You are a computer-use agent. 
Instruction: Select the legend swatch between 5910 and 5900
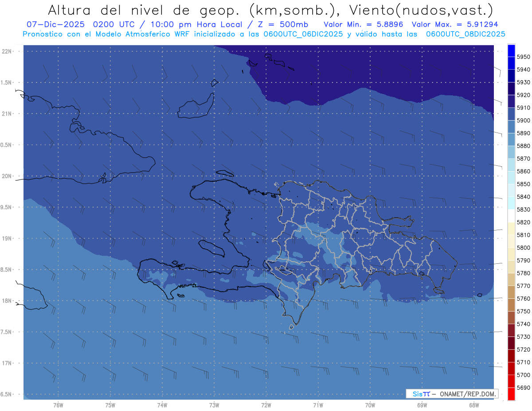pyautogui.click(x=511, y=114)
